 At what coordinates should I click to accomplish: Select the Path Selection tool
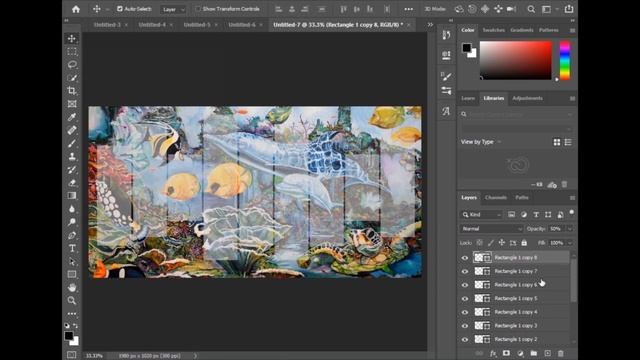click(72, 261)
